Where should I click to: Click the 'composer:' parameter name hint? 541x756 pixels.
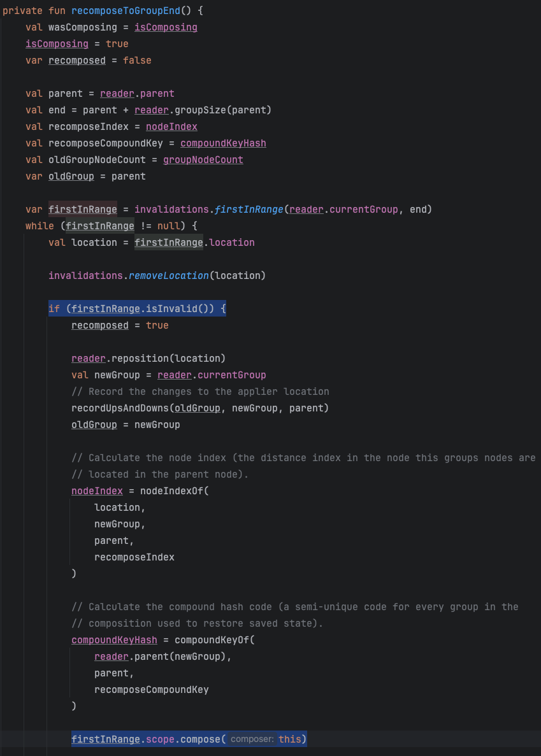(x=252, y=739)
